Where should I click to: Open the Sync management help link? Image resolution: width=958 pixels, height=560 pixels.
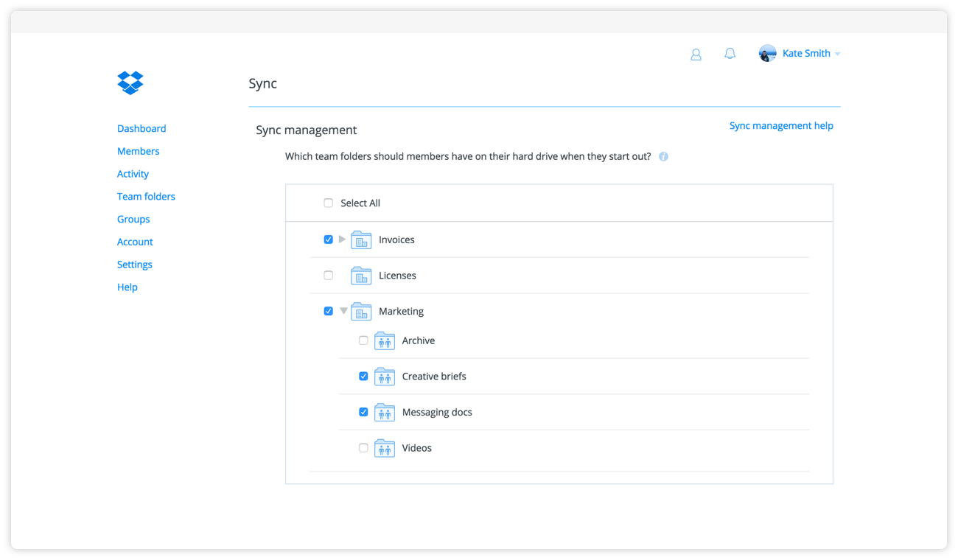point(781,126)
